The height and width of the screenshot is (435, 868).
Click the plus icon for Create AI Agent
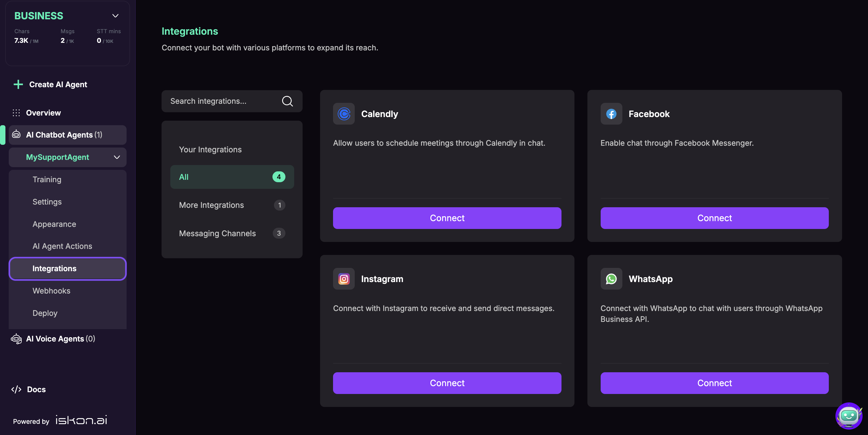pyautogui.click(x=18, y=84)
